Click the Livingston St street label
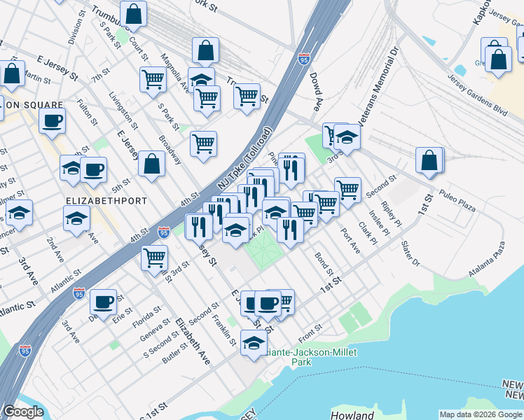The image size is (524, 420). 123,111
